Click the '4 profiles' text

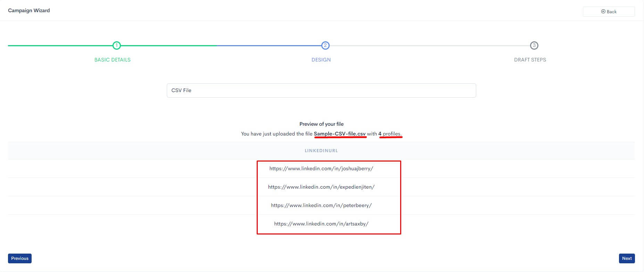[390, 134]
